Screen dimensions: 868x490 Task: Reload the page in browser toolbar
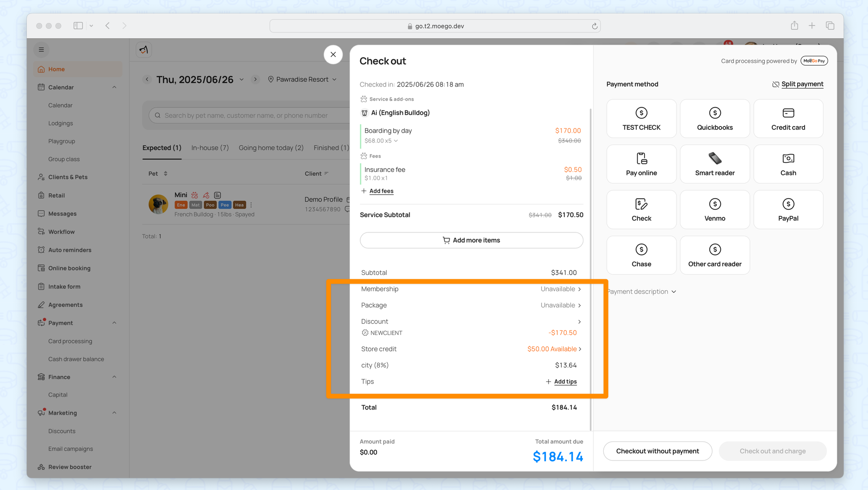click(x=595, y=26)
